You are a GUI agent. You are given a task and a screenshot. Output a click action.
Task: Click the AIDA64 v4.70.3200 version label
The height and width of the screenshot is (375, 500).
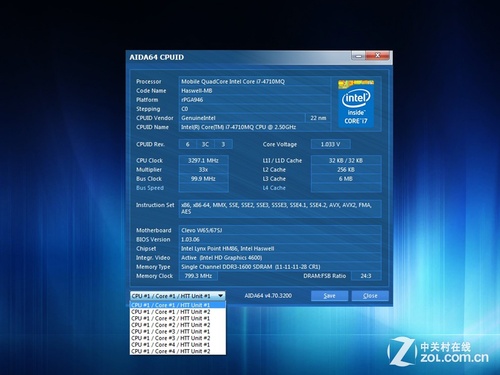click(x=268, y=296)
